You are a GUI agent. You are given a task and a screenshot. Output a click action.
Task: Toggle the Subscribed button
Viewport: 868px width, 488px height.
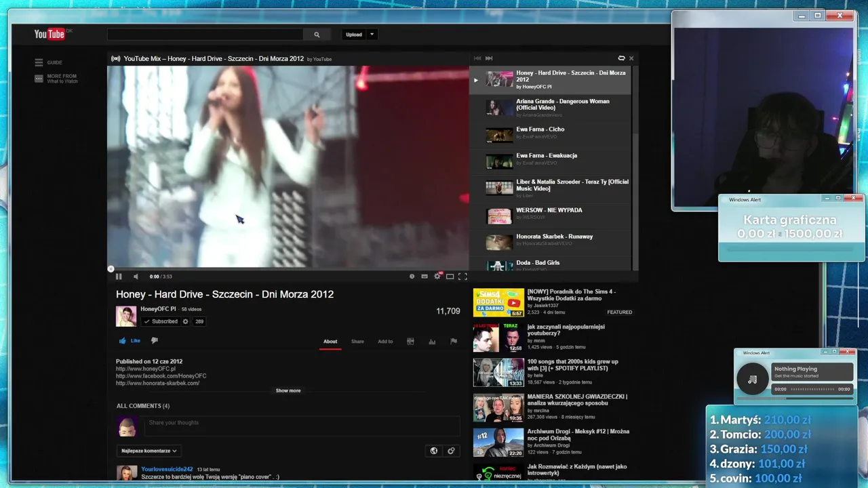click(x=161, y=321)
